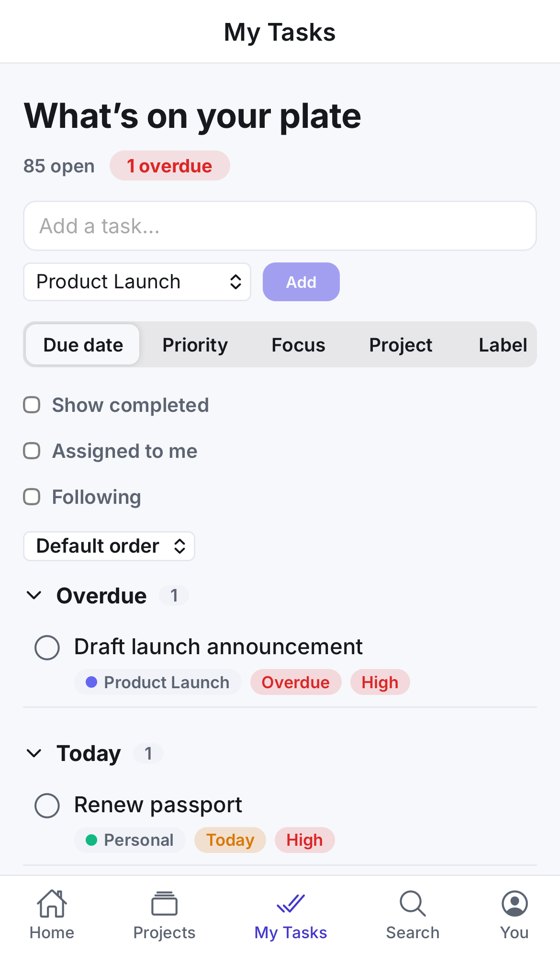Collapse the Overdue section chevron
Image resolution: width=560 pixels, height=954 pixels.
click(34, 595)
